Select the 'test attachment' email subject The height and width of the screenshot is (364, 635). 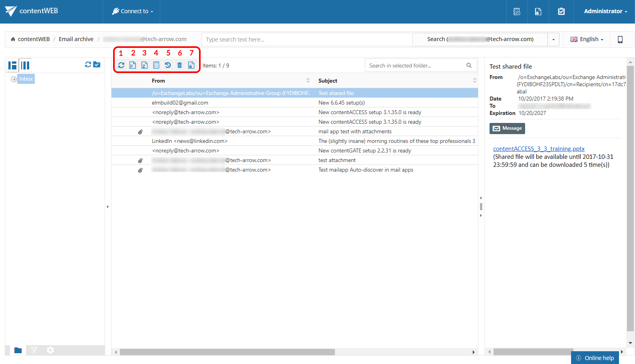pos(337,160)
